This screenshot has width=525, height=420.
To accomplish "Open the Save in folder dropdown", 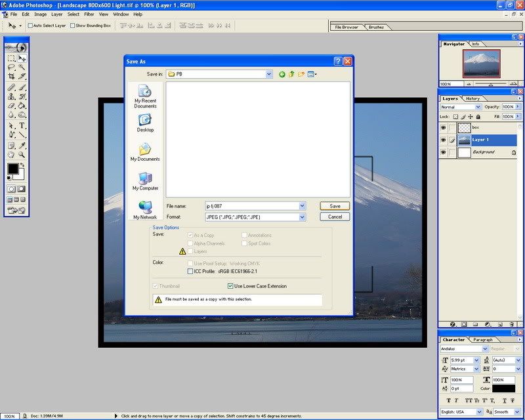I will 268,74.
